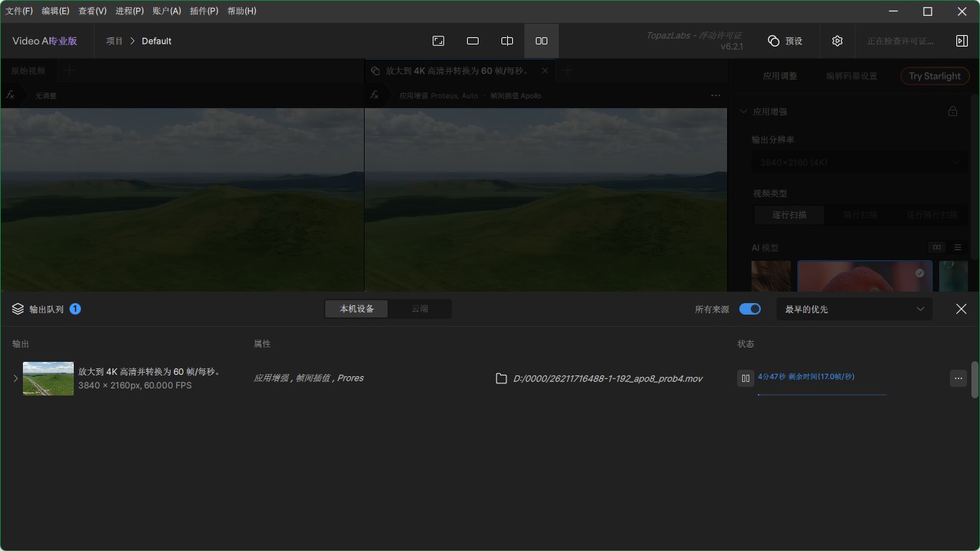Click the Presets button

coord(785,41)
